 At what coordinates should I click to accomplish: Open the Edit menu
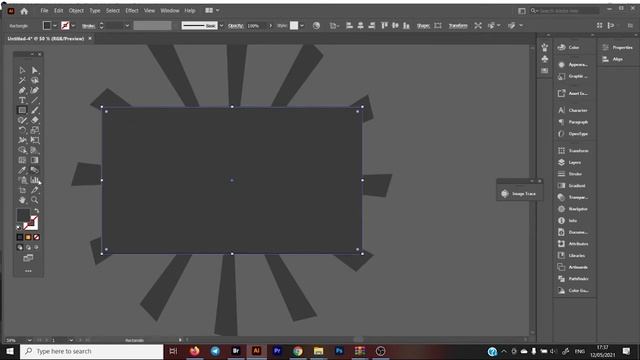click(59, 11)
